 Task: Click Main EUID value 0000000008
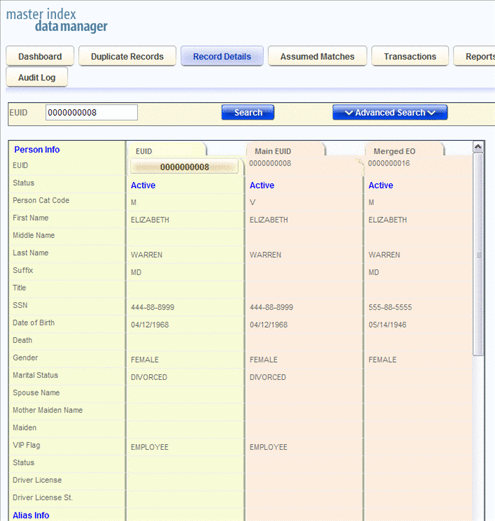(270, 163)
